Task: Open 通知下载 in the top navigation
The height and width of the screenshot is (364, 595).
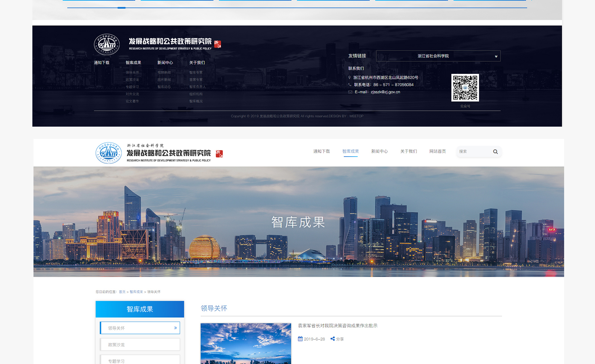Action: [321, 152]
